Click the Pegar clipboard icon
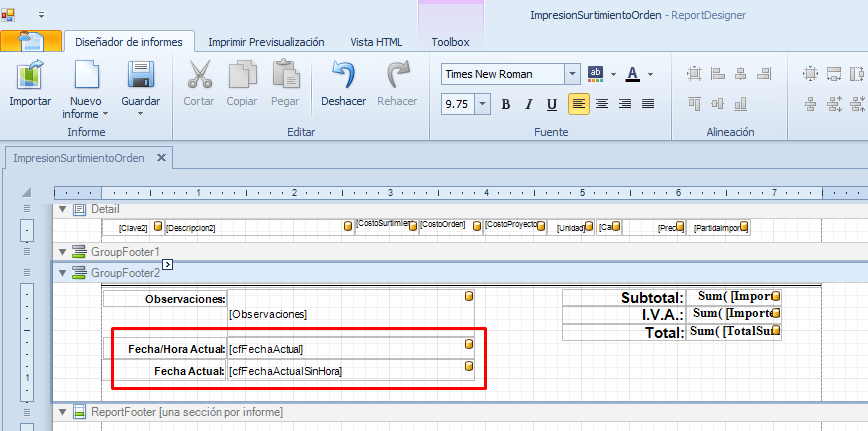 coord(285,76)
